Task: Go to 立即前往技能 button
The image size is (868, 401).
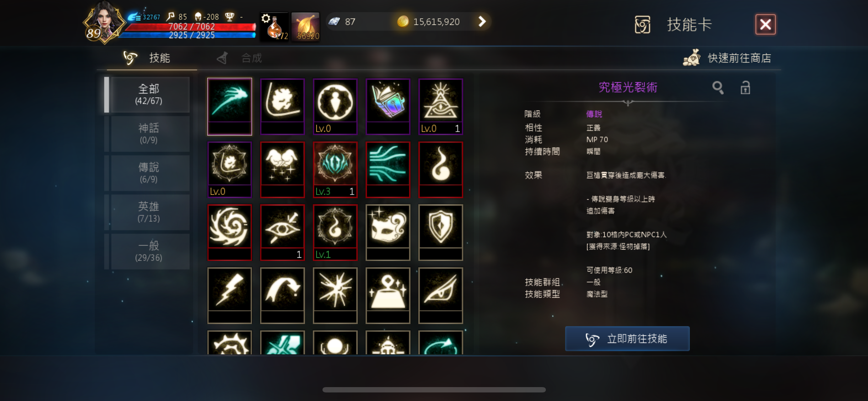Action: (x=627, y=338)
